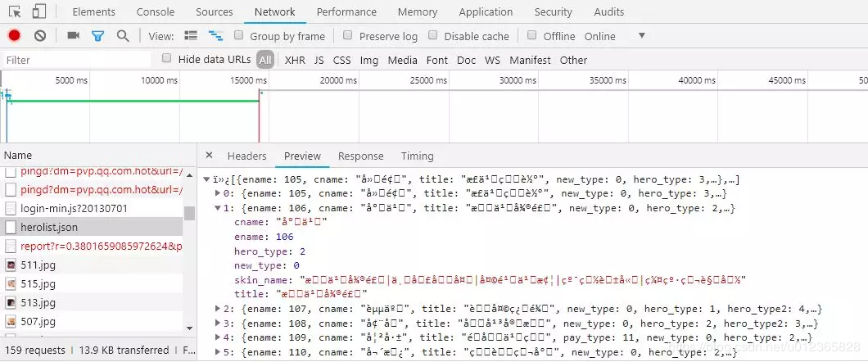Filter requests by WS
Viewport: 868px width, 362px height.
click(x=493, y=61)
